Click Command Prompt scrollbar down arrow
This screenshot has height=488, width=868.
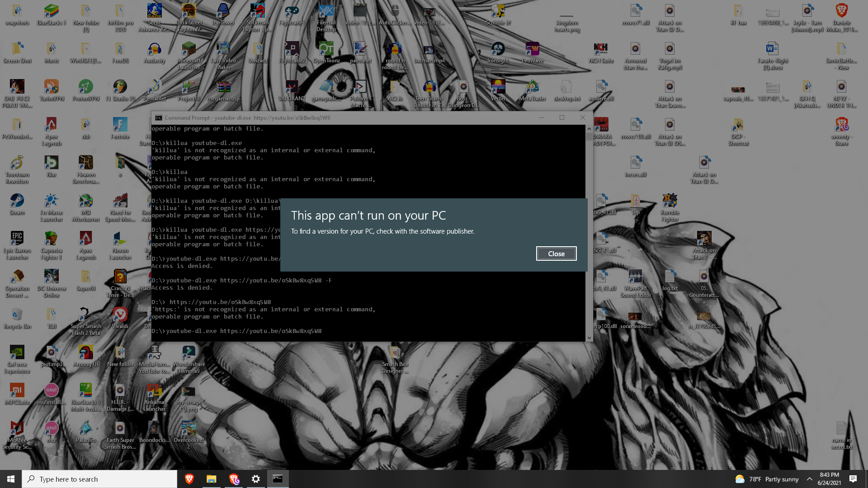[x=589, y=338]
